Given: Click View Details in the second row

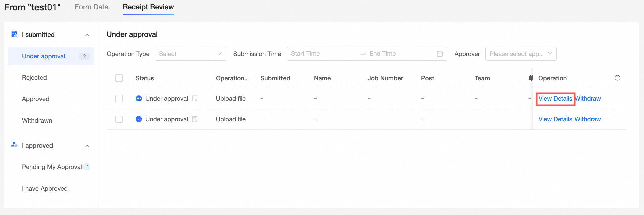Looking at the screenshot, I should pos(555,119).
